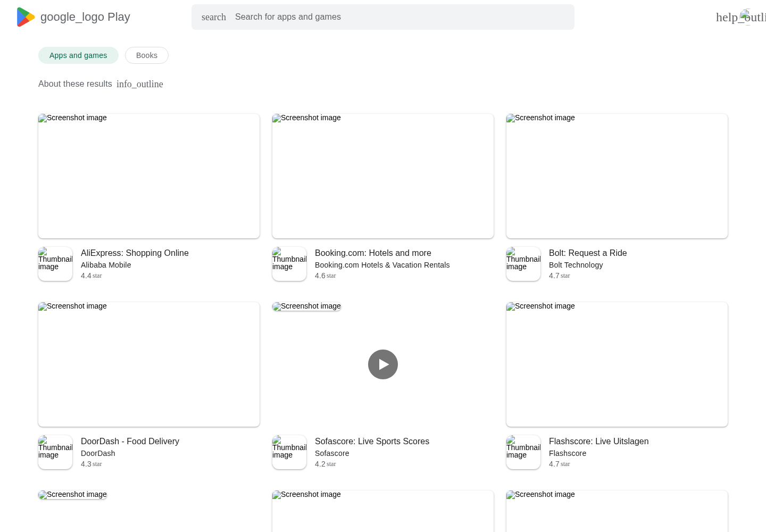
Task: Click the 4.2 star rating for Sofascore
Action: pyautogui.click(x=325, y=464)
